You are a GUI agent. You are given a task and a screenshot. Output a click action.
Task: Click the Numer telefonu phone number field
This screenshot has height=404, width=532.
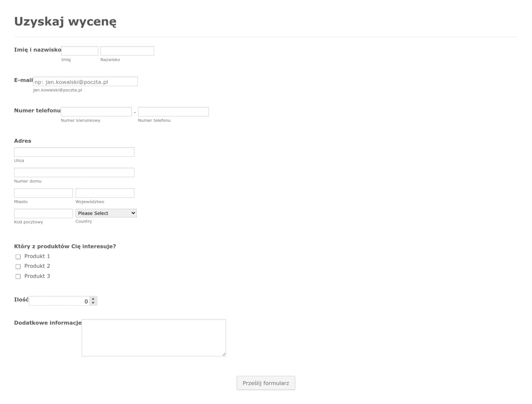[173, 111]
